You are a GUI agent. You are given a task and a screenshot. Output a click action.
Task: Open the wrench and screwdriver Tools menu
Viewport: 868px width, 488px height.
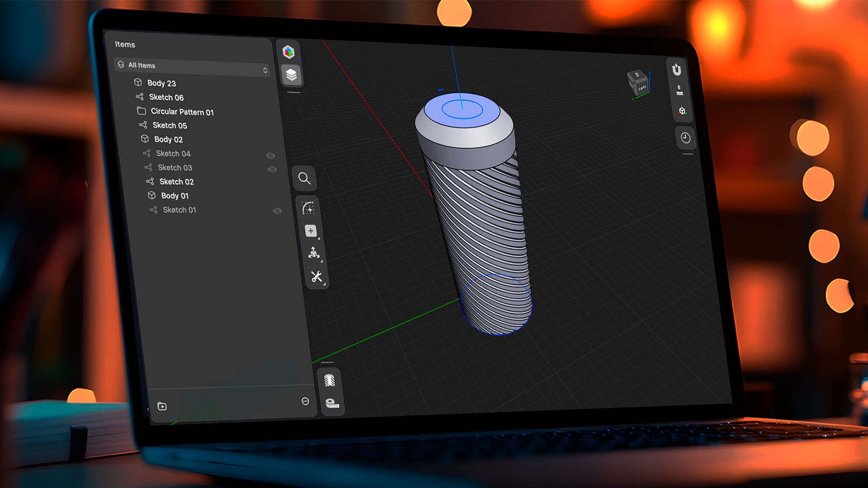tap(316, 276)
